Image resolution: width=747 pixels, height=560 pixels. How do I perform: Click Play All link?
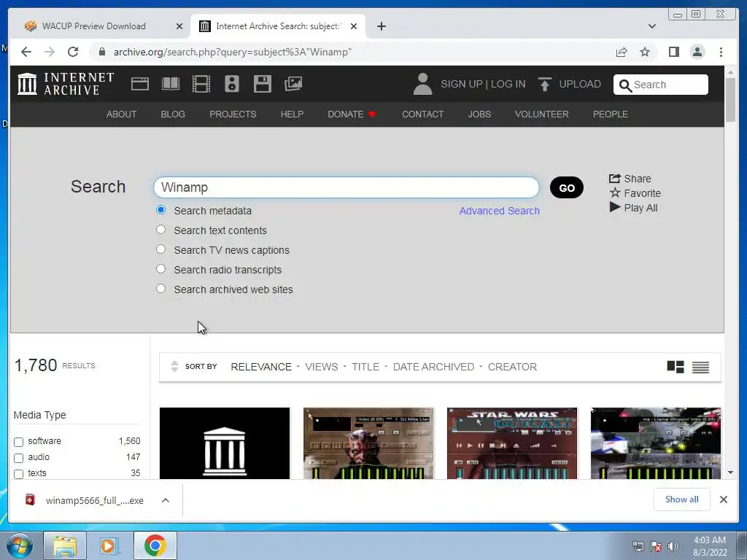point(634,208)
